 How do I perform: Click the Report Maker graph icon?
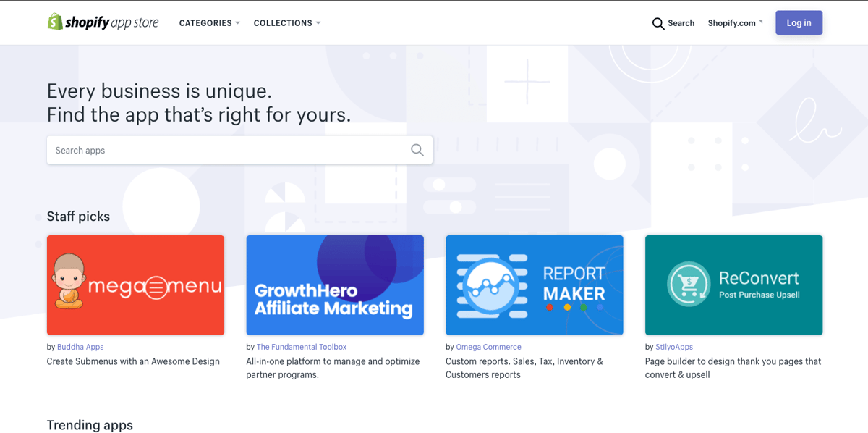pos(491,285)
